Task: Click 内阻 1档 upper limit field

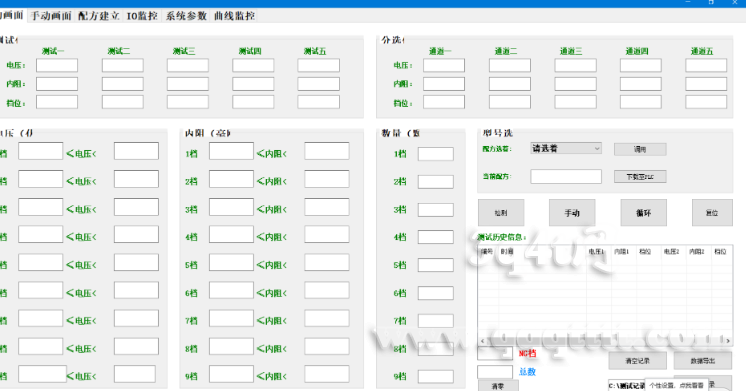Action: pyautogui.click(x=327, y=151)
